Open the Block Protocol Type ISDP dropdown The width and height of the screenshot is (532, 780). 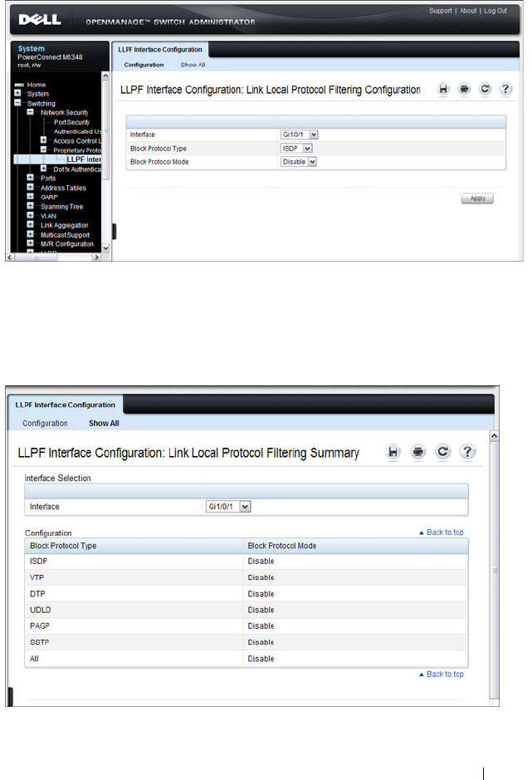click(296, 148)
